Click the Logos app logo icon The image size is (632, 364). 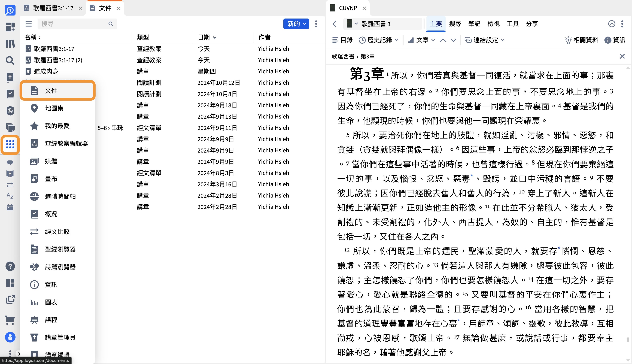tap(10, 10)
